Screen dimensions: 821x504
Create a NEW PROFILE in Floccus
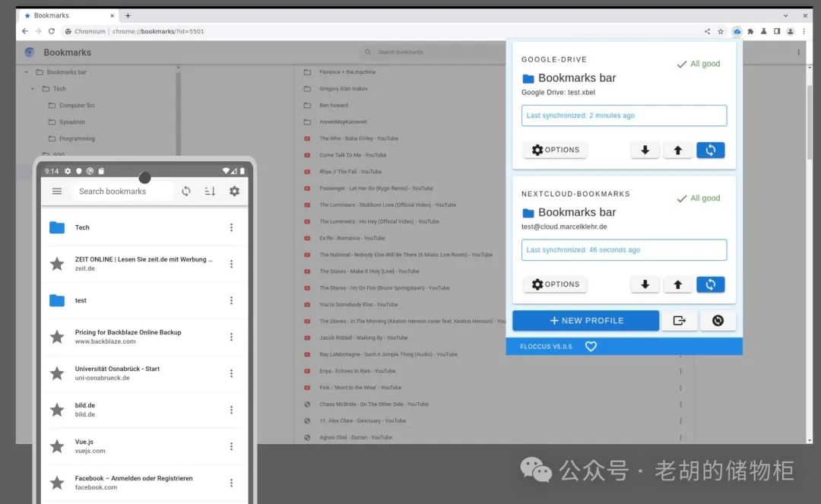585,320
